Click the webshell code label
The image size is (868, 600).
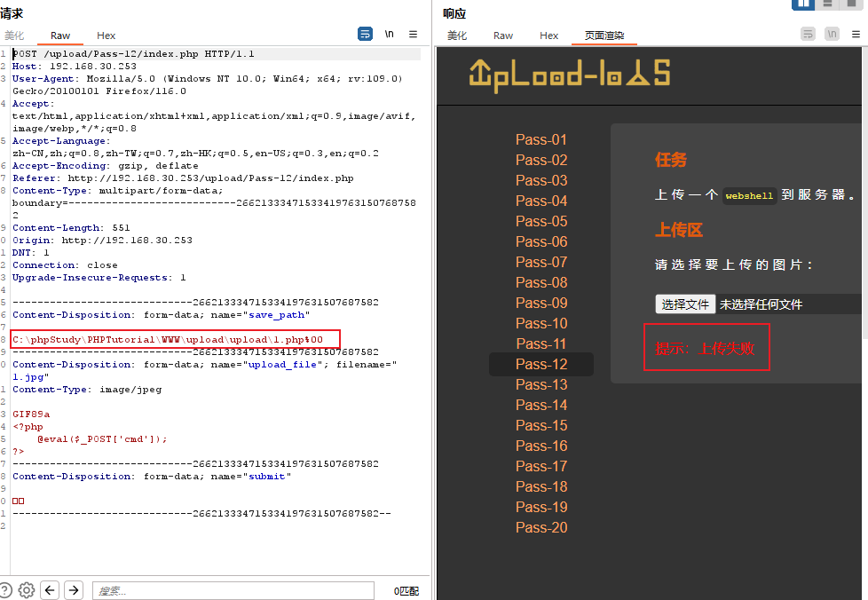point(749,195)
